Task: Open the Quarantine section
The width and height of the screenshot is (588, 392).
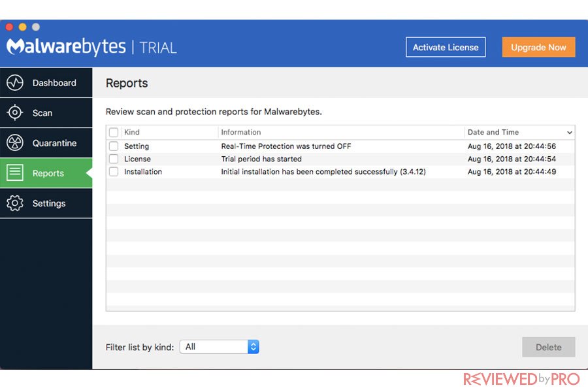Action: pos(46,143)
